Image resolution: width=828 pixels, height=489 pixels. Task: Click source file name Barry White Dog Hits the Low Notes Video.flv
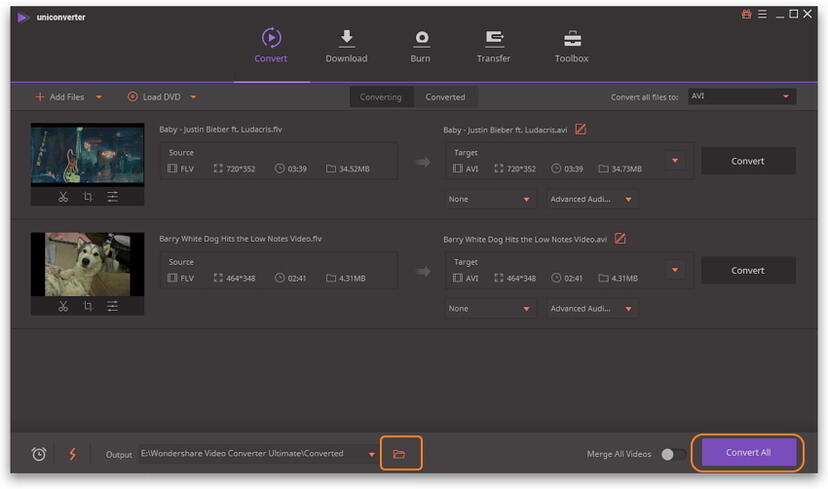pos(240,239)
